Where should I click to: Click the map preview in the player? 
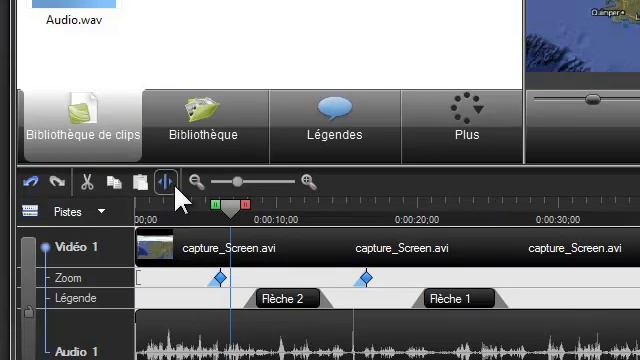tap(583, 36)
